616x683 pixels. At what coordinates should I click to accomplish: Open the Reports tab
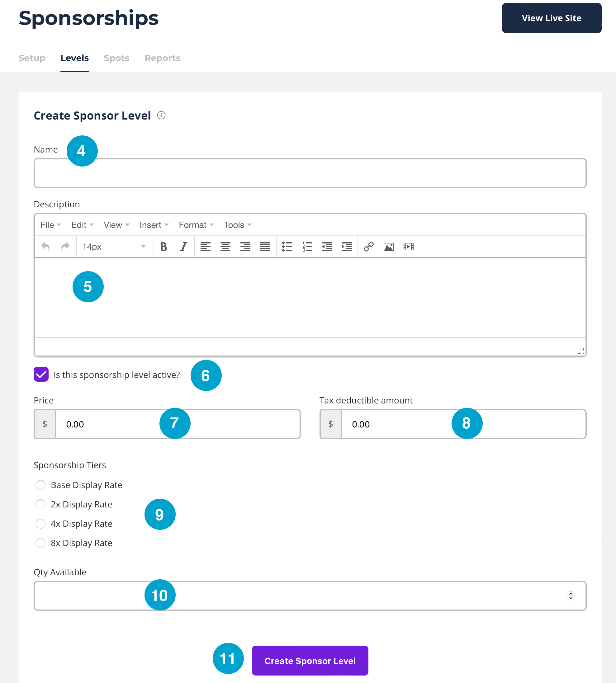[x=162, y=58]
